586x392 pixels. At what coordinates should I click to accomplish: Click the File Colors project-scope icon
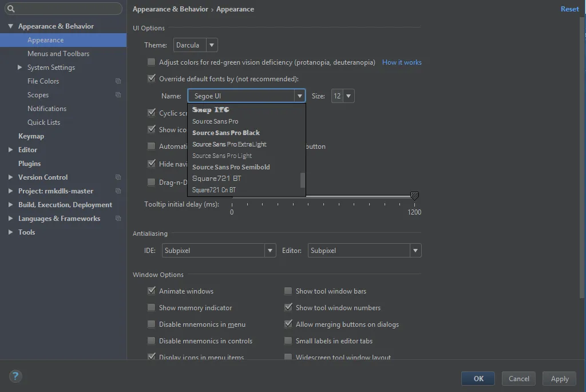tap(118, 81)
